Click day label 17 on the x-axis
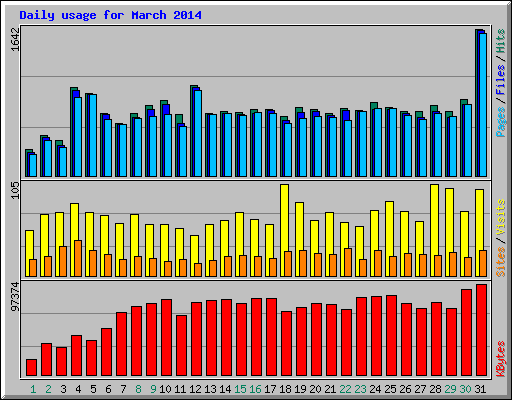 tap(270, 389)
